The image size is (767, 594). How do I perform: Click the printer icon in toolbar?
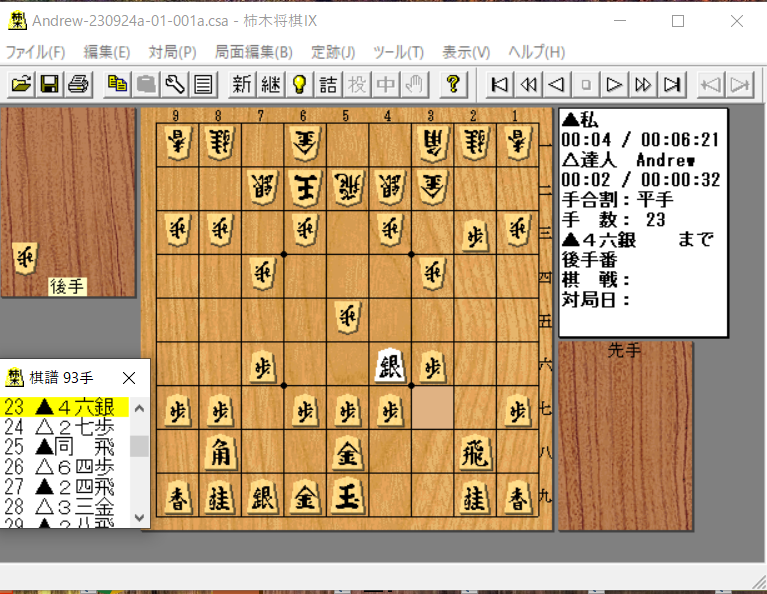tap(77, 85)
